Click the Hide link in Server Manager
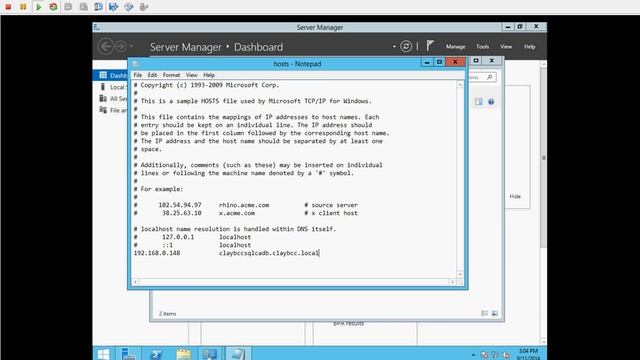This screenshot has width=640, height=360. point(515,196)
